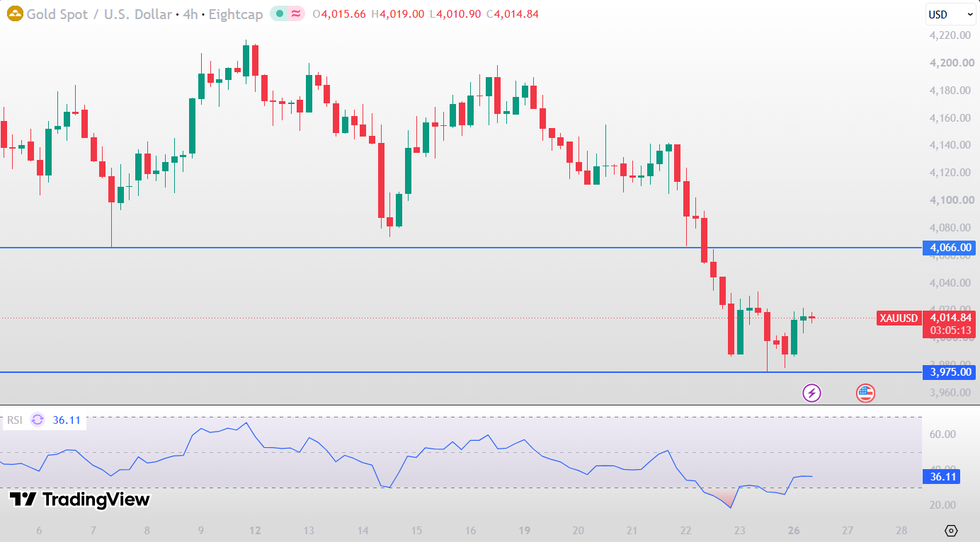Select the 4h timeframe label
Screen dimensions: 980x542
pos(190,14)
